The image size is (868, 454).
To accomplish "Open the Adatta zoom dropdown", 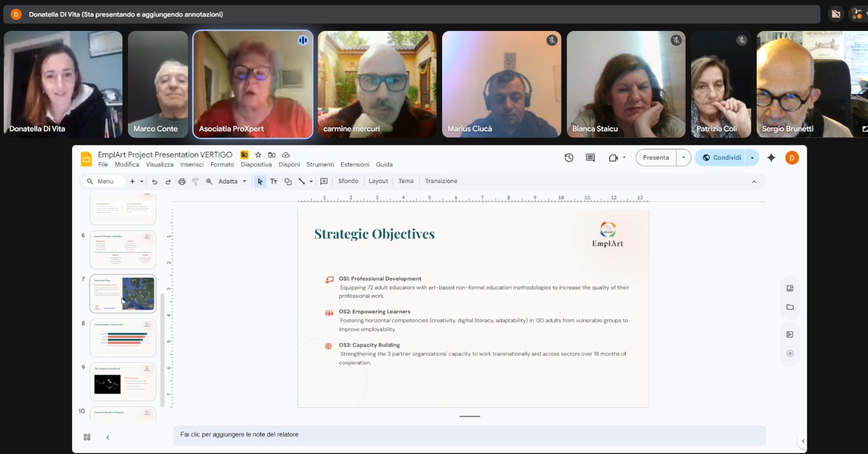I will click(232, 181).
